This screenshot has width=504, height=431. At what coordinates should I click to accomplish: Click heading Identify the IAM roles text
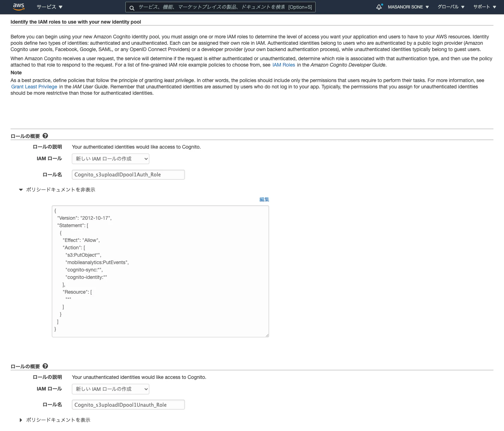point(76,22)
